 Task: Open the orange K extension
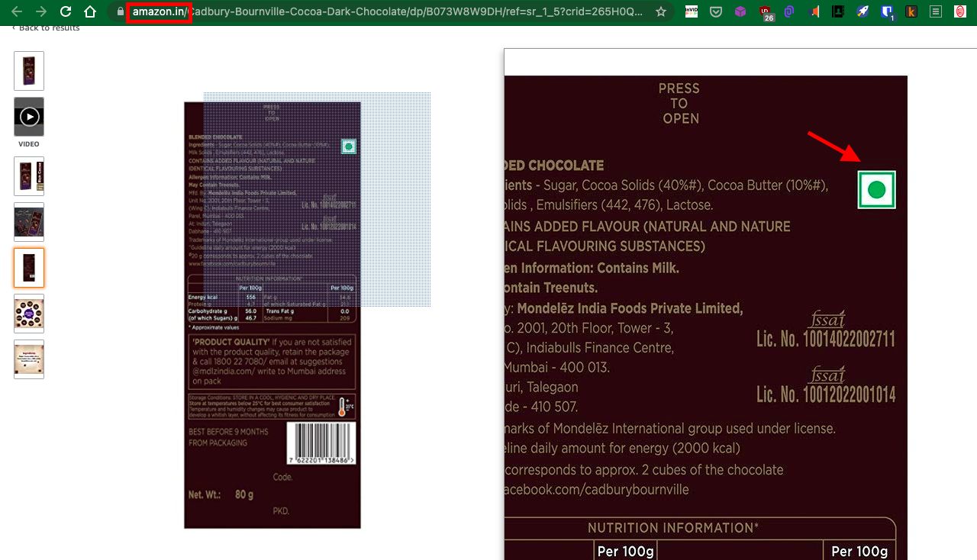tap(911, 11)
